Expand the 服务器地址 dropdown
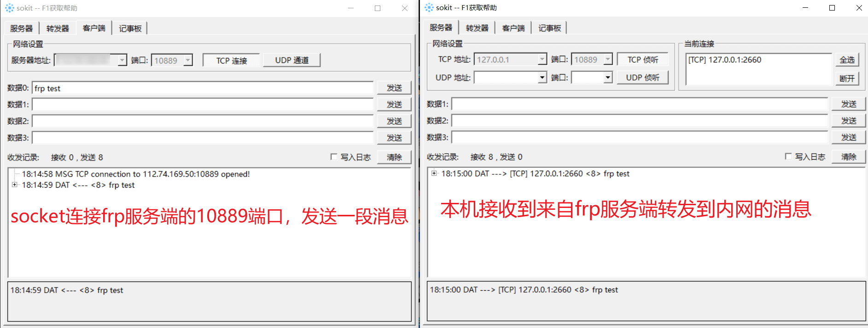The image size is (868, 328). (x=122, y=60)
